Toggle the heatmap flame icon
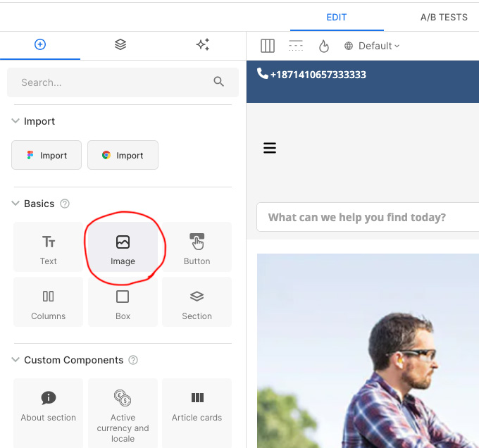This screenshot has width=479, height=448. (324, 46)
